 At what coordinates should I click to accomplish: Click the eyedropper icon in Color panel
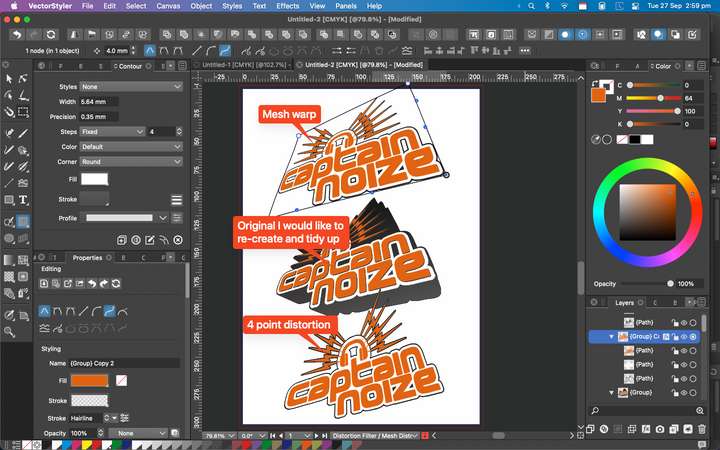(x=596, y=140)
